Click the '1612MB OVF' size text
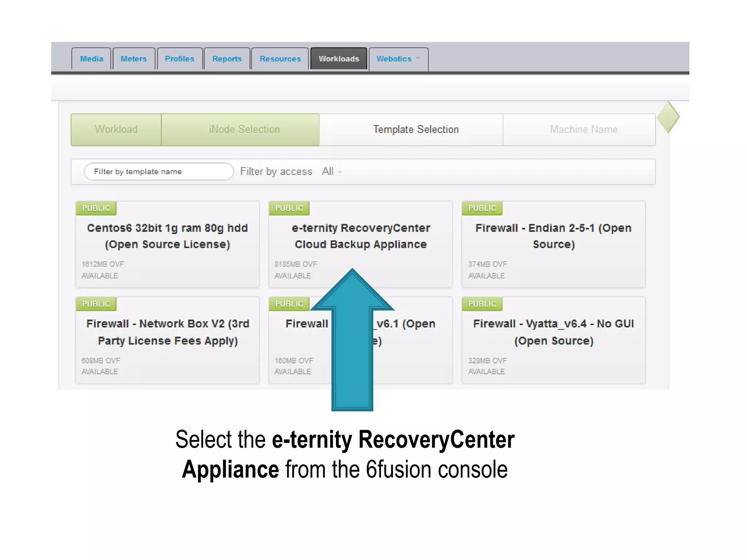 pyautogui.click(x=103, y=264)
